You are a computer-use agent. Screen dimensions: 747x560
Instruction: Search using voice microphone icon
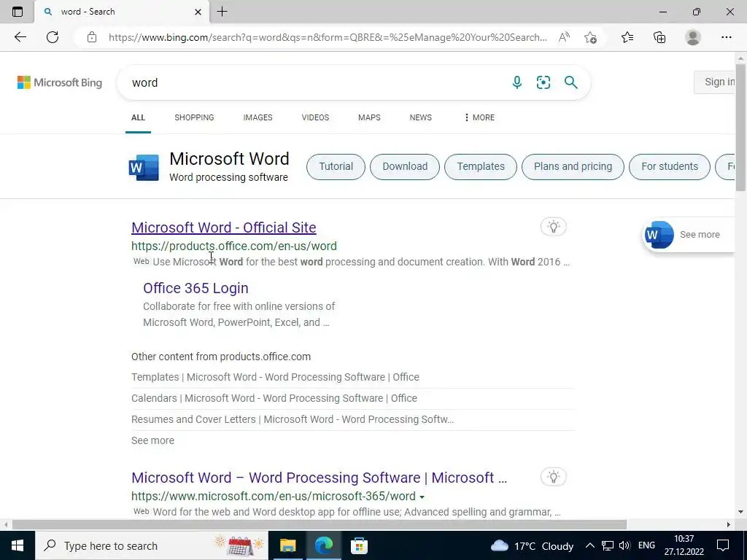pyautogui.click(x=517, y=82)
